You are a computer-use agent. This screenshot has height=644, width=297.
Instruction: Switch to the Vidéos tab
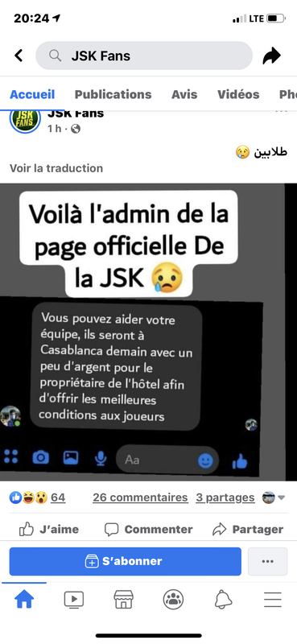pyautogui.click(x=238, y=94)
